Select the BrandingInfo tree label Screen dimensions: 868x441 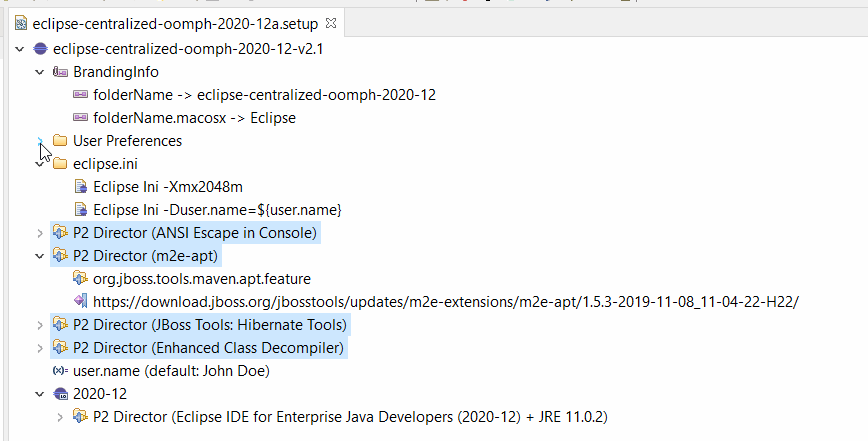116,72
